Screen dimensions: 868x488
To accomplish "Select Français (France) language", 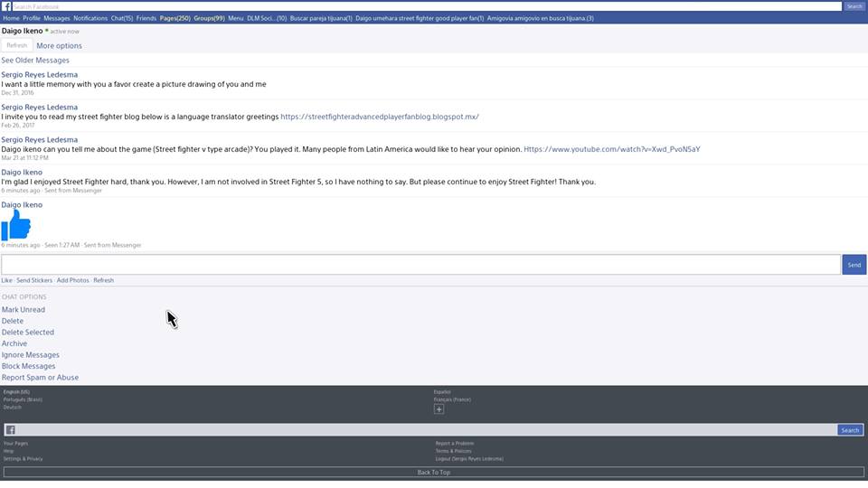I will [452, 399].
